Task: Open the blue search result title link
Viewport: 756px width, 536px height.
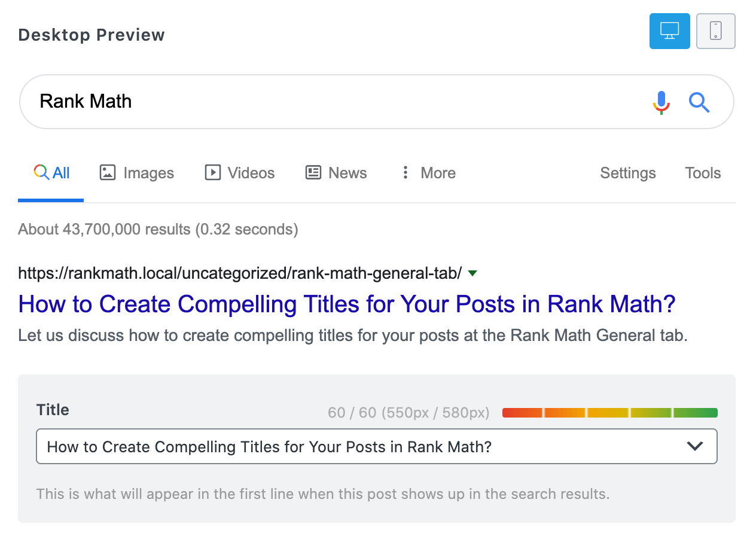Action: coord(347,304)
